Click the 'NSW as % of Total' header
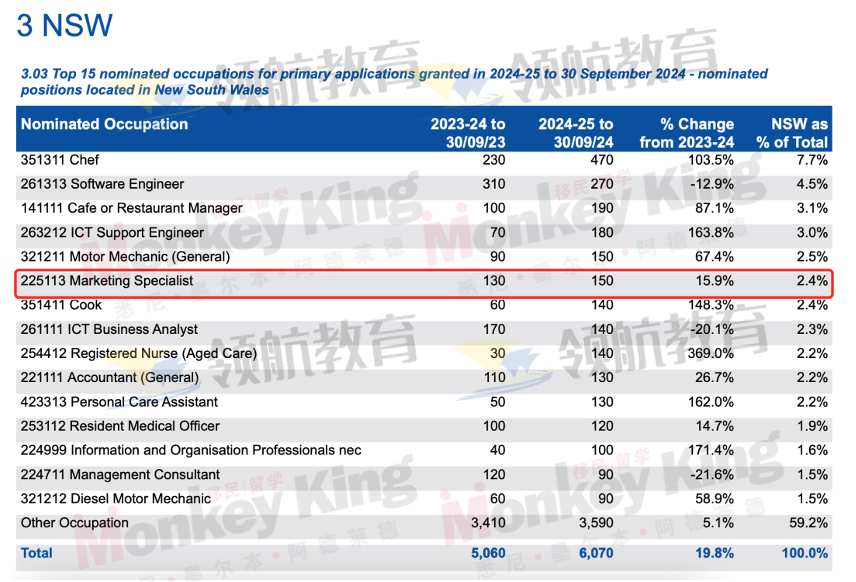This screenshot has height=582, width=856. pos(792,133)
